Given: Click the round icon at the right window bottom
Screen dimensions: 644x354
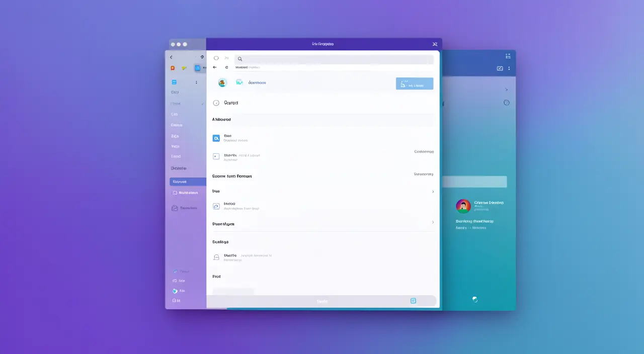Looking at the screenshot, I should pyautogui.click(x=474, y=299).
